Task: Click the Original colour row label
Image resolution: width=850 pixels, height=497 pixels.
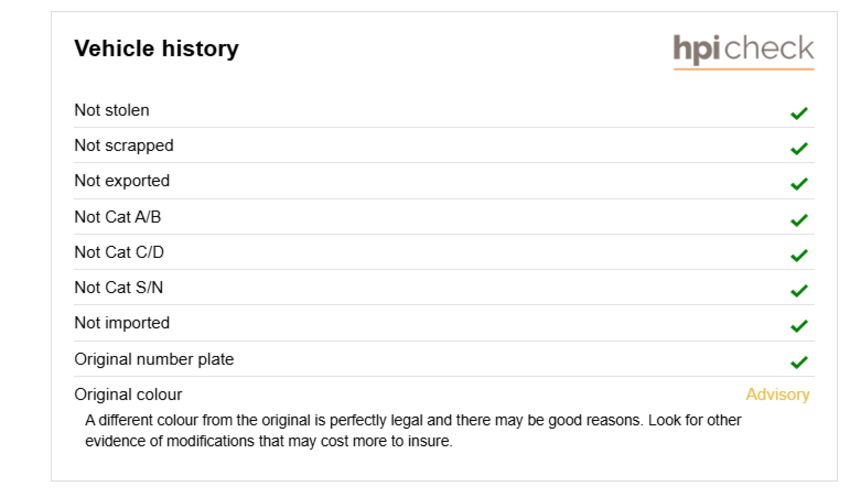Action: [x=128, y=395]
